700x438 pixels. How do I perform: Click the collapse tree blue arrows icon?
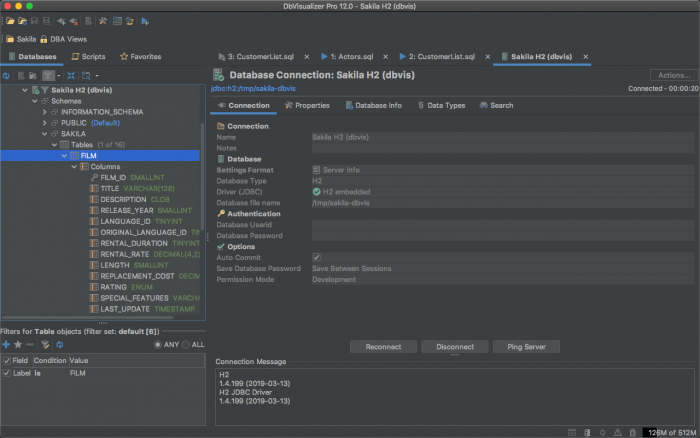71,75
